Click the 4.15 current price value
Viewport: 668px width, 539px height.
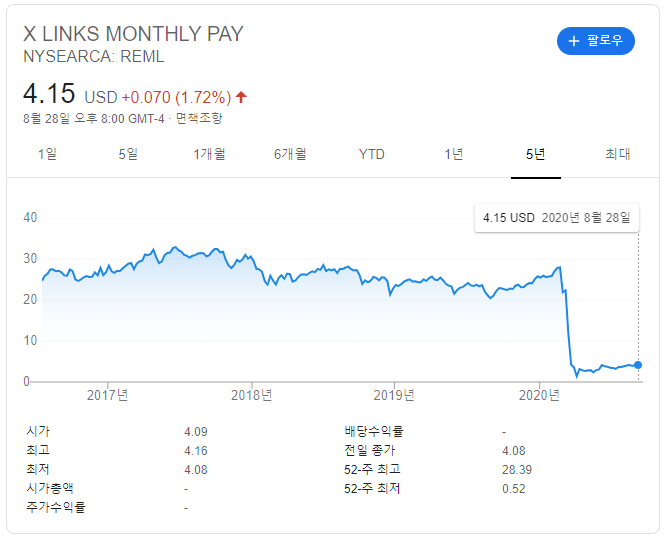pyautogui.click(x=49, y=94)
